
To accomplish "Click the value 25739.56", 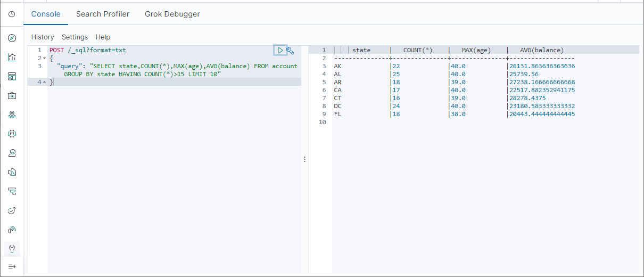I will pyautogui.click(x=524, y=74).
